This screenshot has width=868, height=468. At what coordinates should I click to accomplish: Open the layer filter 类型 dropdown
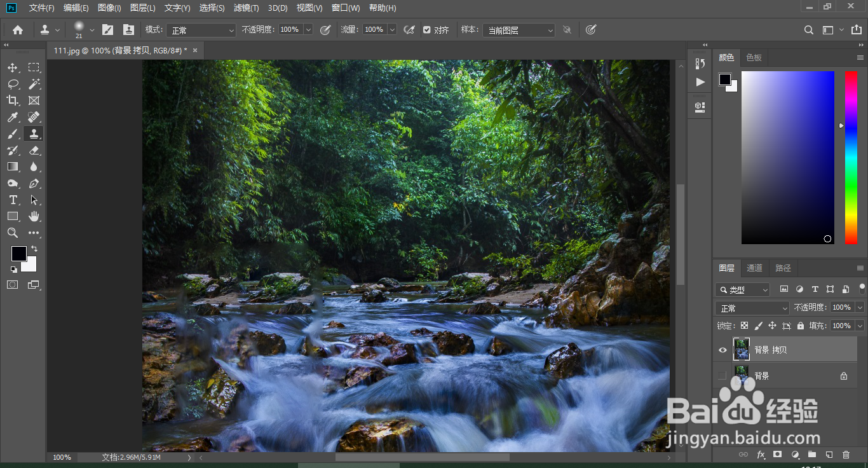click(742, 290)
